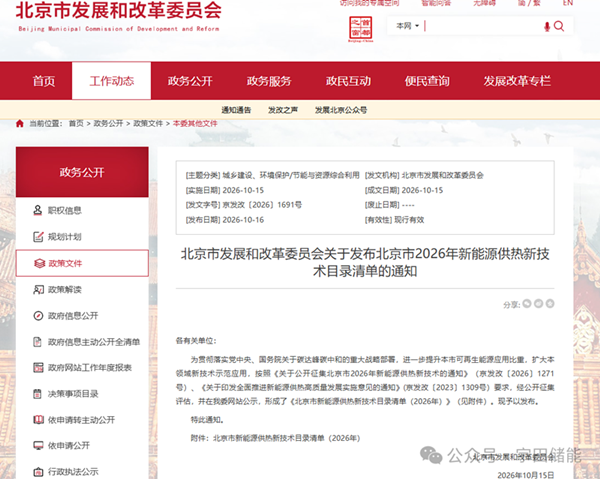
Task: Click the red 政务公开 sidebar header
Action: pos(82,172)
